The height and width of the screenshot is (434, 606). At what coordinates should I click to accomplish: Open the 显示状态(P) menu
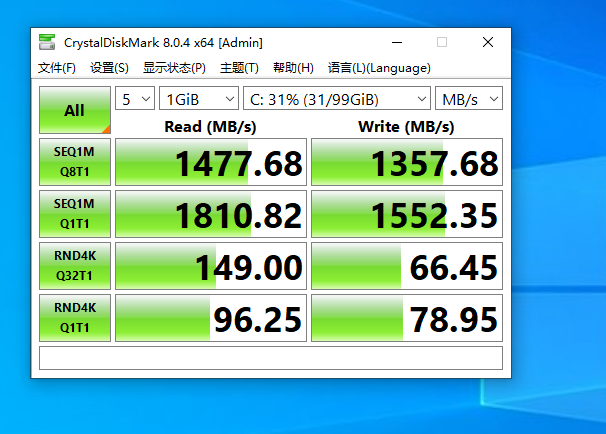tap(174, 68)
